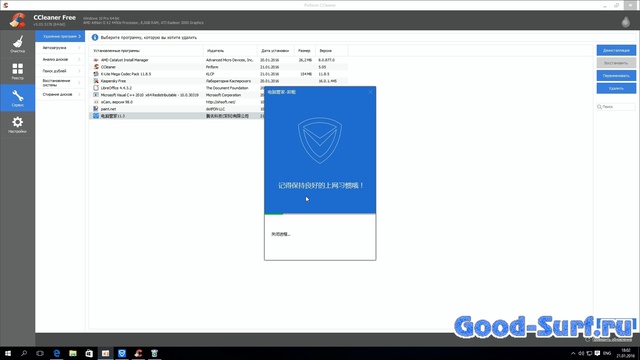Click chevron next to Стирание дисков
640x360 pixels.
point(79,94)
